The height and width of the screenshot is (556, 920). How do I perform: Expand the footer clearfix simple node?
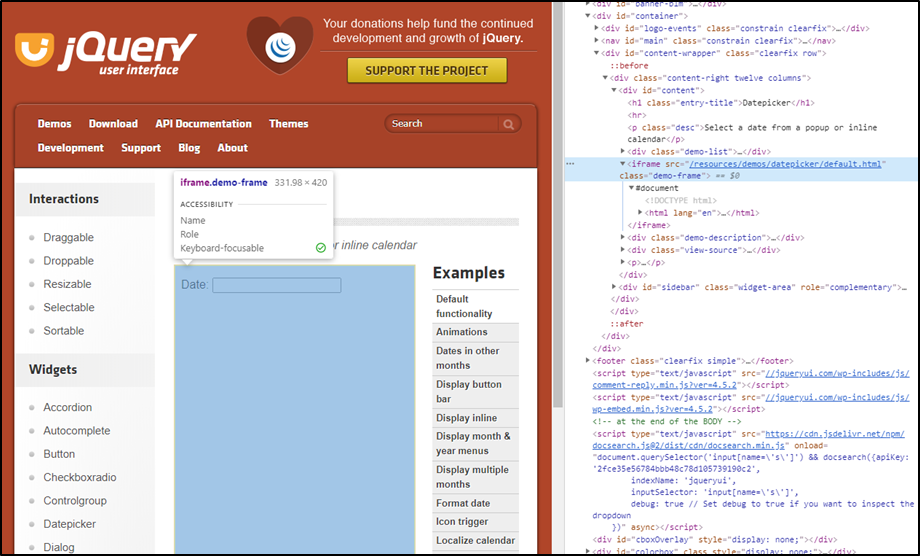[588, 361]
